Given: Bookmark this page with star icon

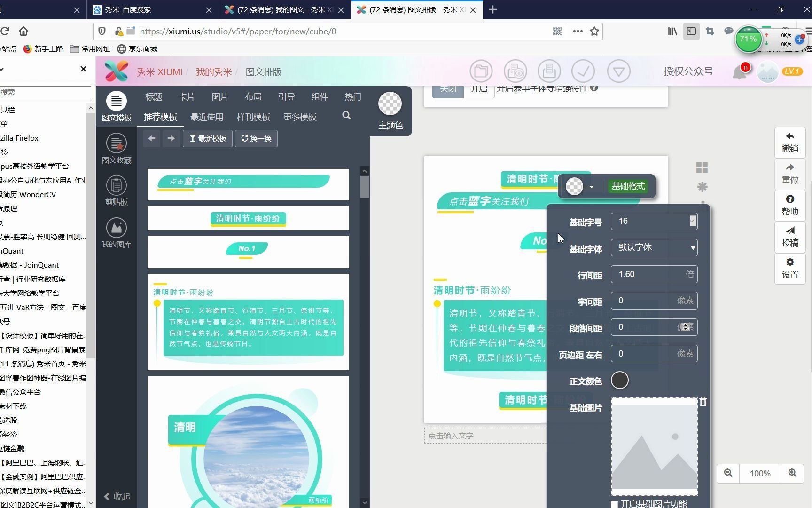Looking at the screenshot, I should tap(594, 31).
